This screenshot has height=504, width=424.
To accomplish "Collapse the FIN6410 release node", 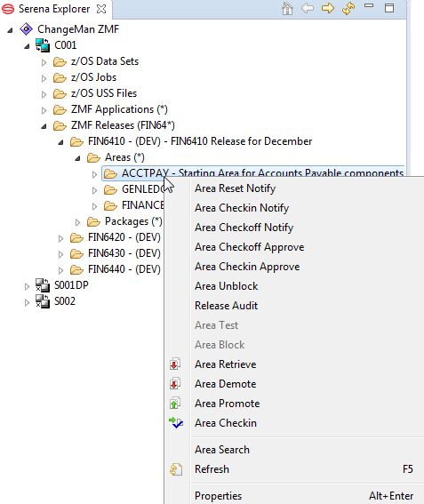I will (60, 142).
